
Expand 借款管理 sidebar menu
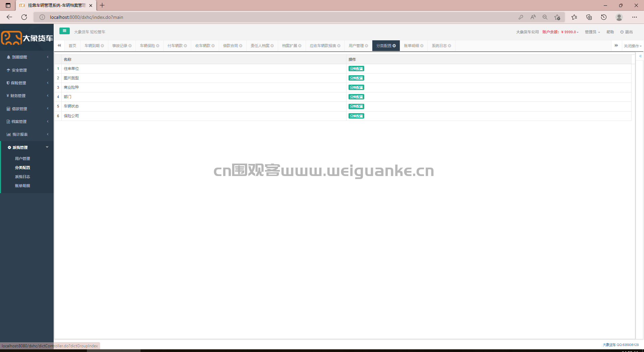pyautogui.click(x=27, y=109)
